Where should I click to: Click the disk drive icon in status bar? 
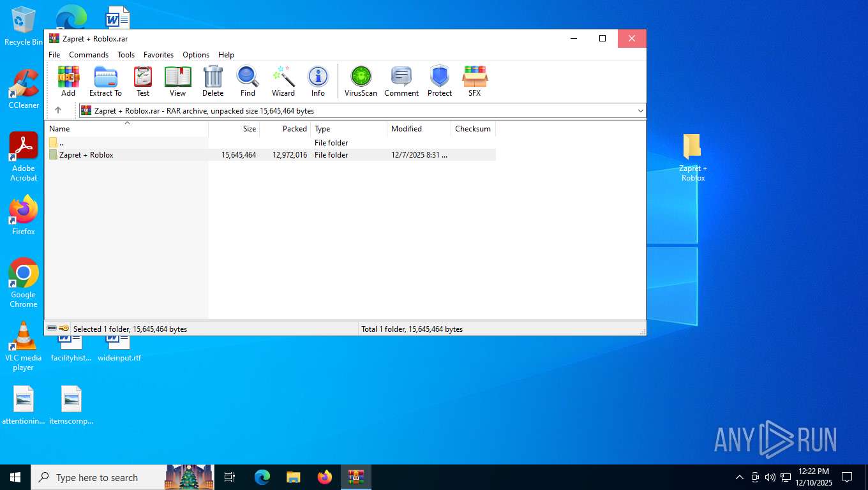coord(52,328)
